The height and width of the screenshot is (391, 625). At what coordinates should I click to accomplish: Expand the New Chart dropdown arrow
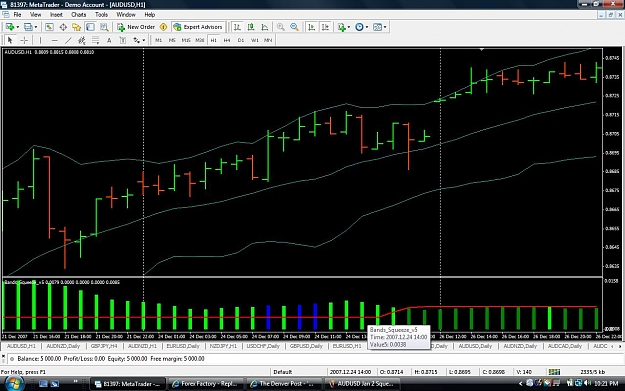(x=18, y=27)
